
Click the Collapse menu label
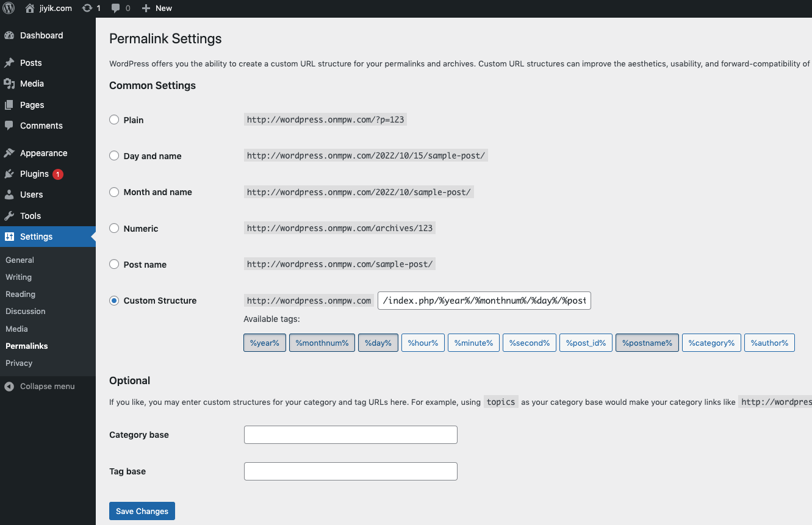tap(48, 387)
